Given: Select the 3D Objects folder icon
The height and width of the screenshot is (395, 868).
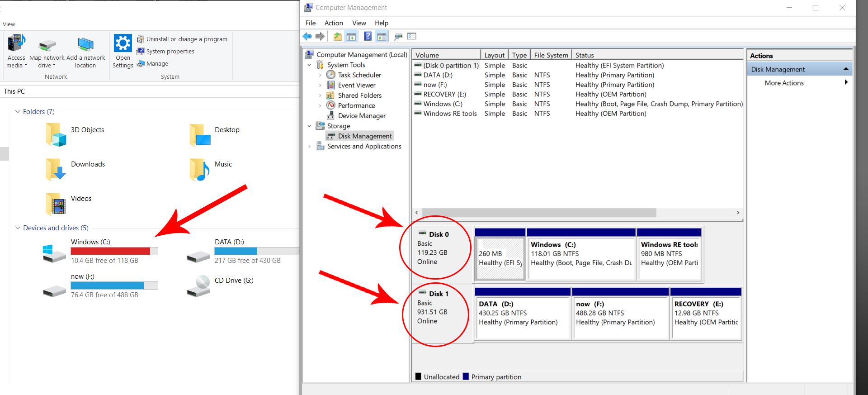Looking at the screenshot, I should [x=56, y=134].
